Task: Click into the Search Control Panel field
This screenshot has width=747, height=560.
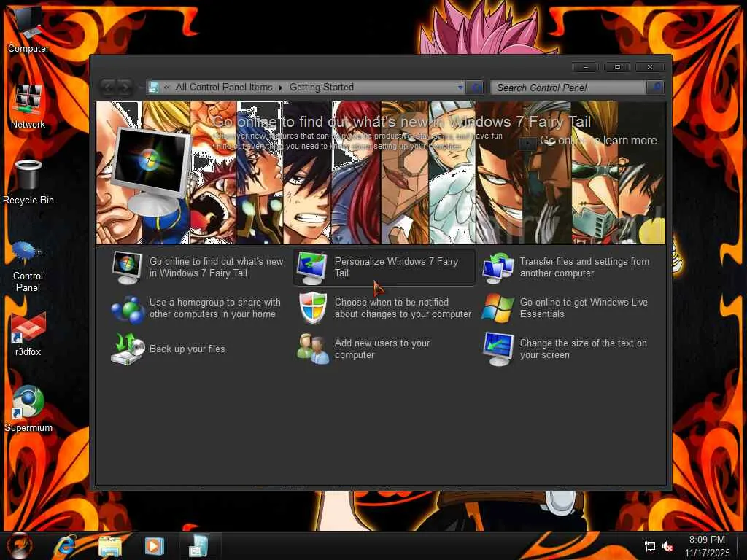Action: (x=569, y=87)
